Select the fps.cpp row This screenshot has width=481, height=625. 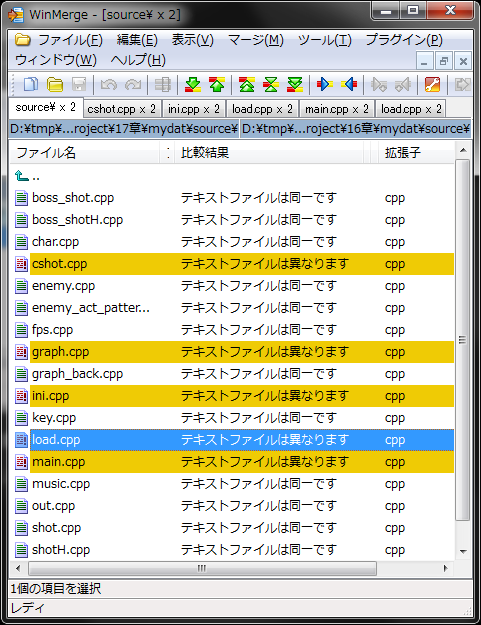[x=234, y=330]
